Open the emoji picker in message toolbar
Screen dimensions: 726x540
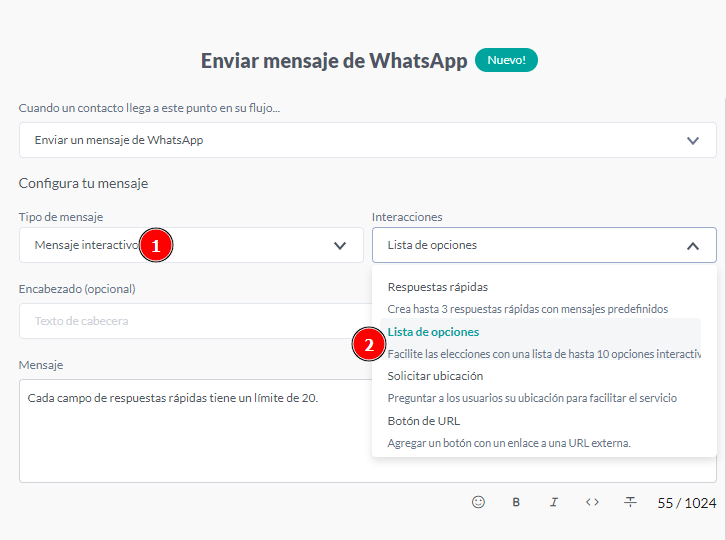[x=478, y=502]
